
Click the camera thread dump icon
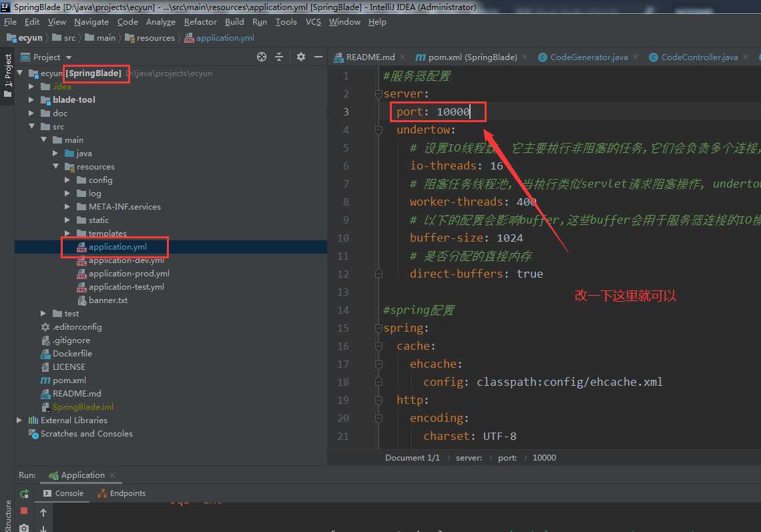[24, 527]
